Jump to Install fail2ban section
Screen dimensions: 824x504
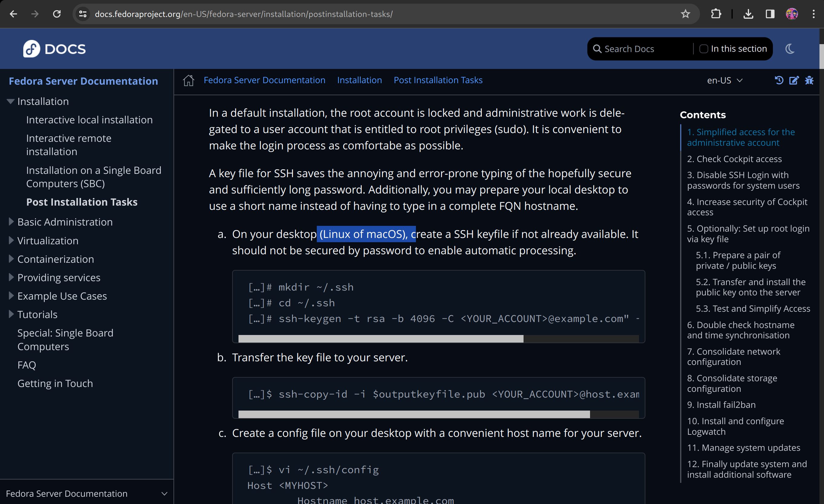click(x=721, y=405)
